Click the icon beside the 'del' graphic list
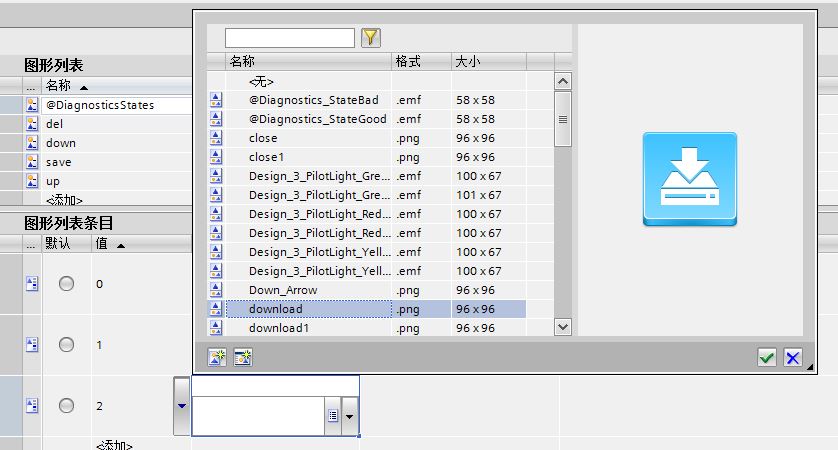Viewport: 838px width, 450px height. pyautogui.click(x=31, y=124)
